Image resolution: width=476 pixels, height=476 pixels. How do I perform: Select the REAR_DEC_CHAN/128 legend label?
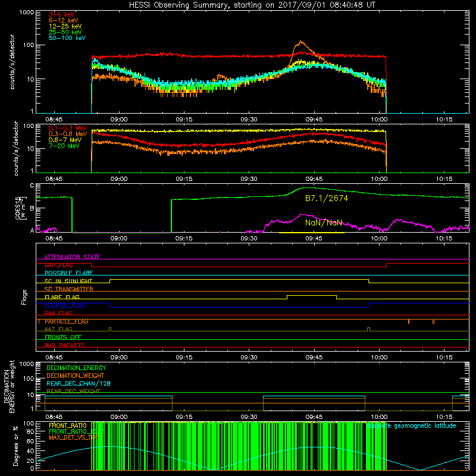[x=79, y=384]
